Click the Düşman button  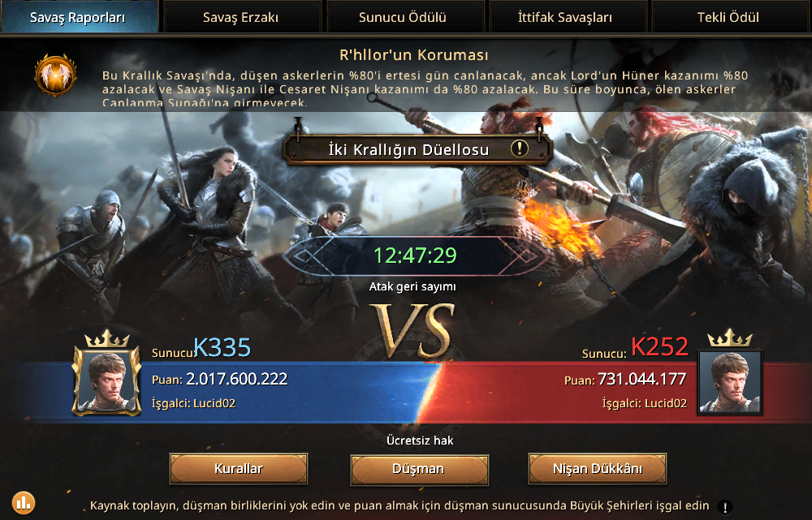[419, 469]
